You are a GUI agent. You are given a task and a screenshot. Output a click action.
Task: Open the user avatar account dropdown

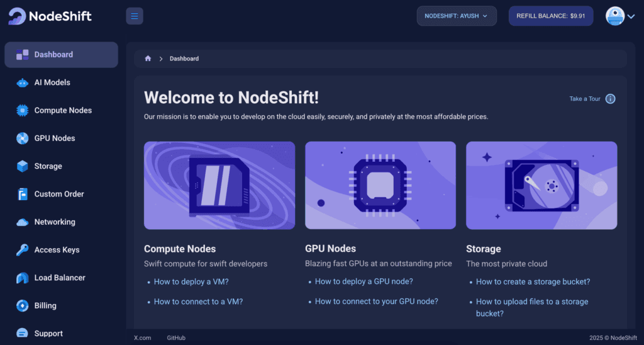click(x=620, y=16)
